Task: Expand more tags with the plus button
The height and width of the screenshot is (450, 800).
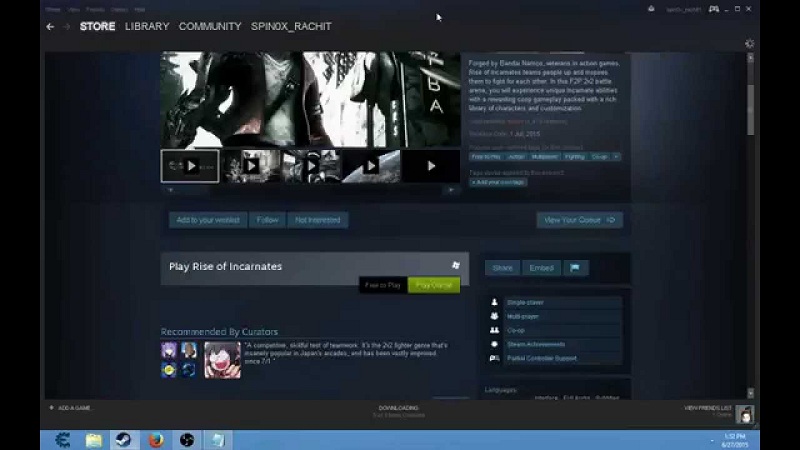Action: coord(616,157)
